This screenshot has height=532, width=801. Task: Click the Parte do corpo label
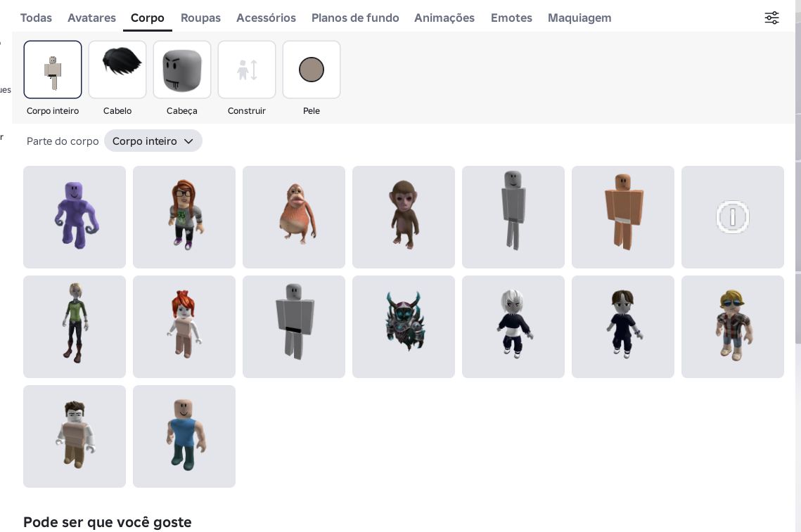click(x=63, y=141)
